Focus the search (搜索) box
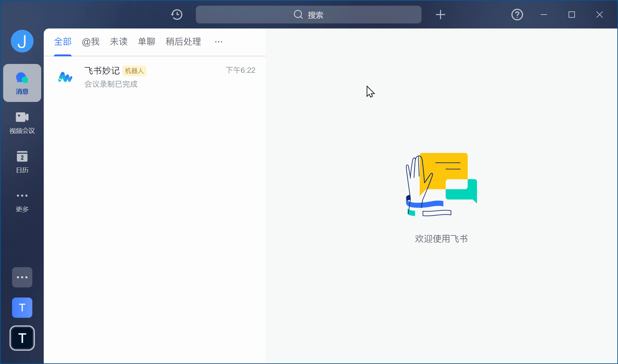This screenshot has height=364, width=618. [x=309, y=15]
